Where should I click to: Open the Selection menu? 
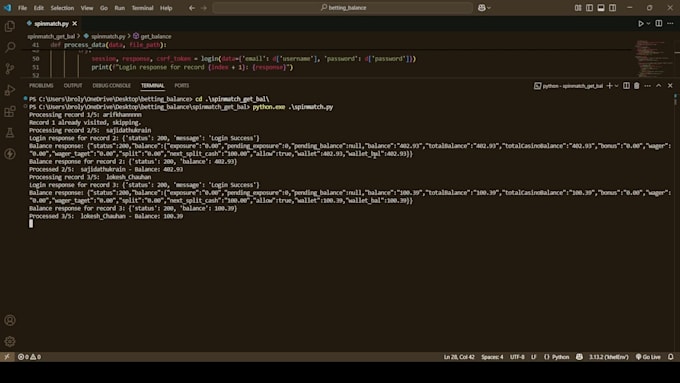click(x=62, y=8)
